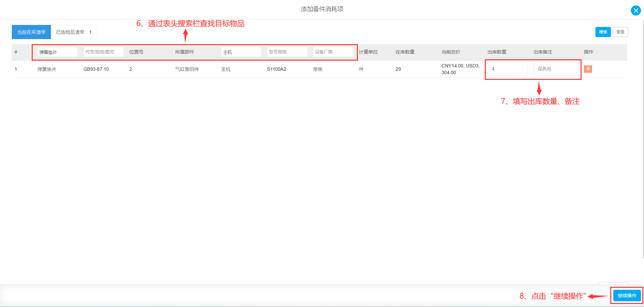Select the 添加备件消耗项 dialog title
This screenshot has height=307, width=644.
(322, 9)
